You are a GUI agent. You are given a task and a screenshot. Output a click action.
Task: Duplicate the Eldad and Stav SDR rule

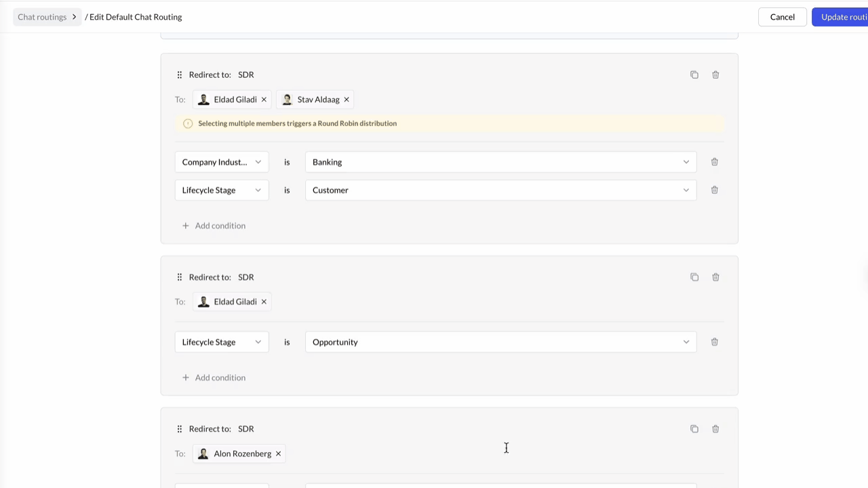click(x=694, y=75)
